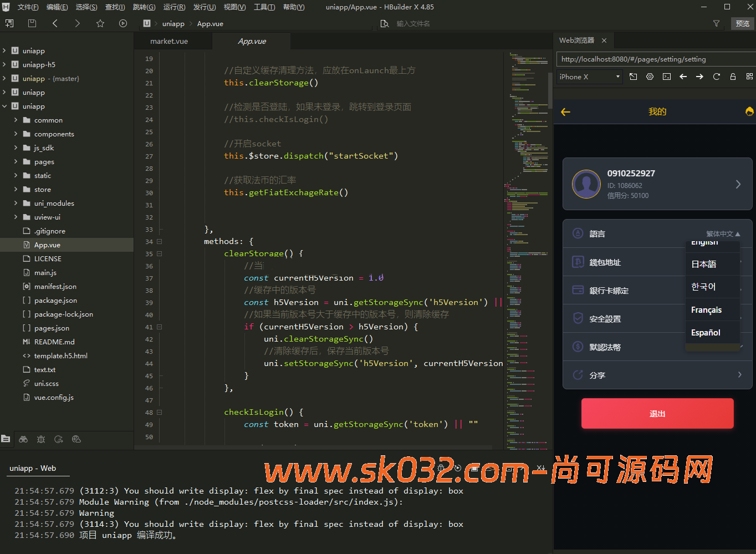Click the QR code icon in browser toolbar
This screenshot has height=554, width=756.
pyautogui.click(x=749, y=77)
